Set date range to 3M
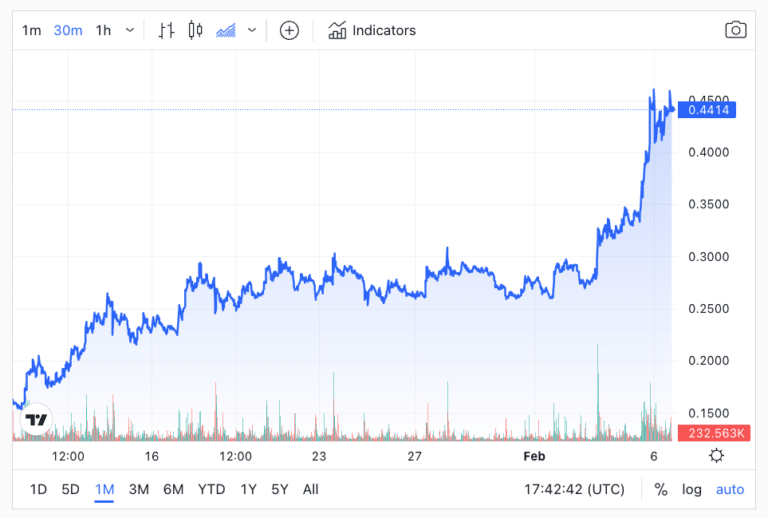This screenshot has height=518, width=768. [139, 489]
